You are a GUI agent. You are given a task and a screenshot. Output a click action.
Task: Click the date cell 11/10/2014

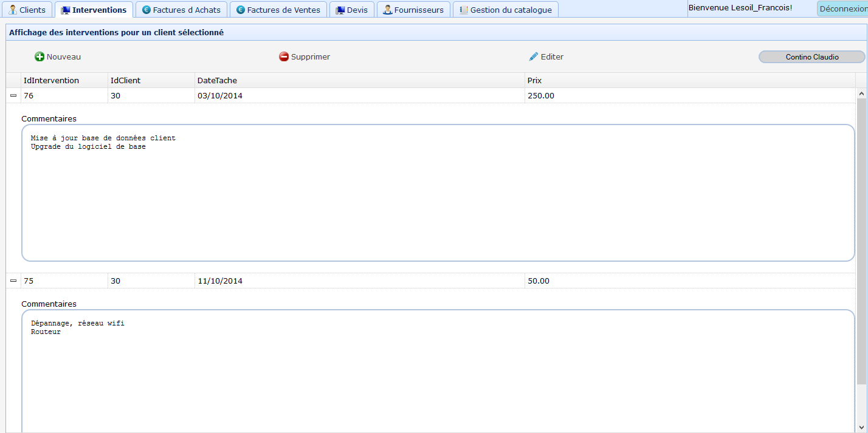coord(360,281)
